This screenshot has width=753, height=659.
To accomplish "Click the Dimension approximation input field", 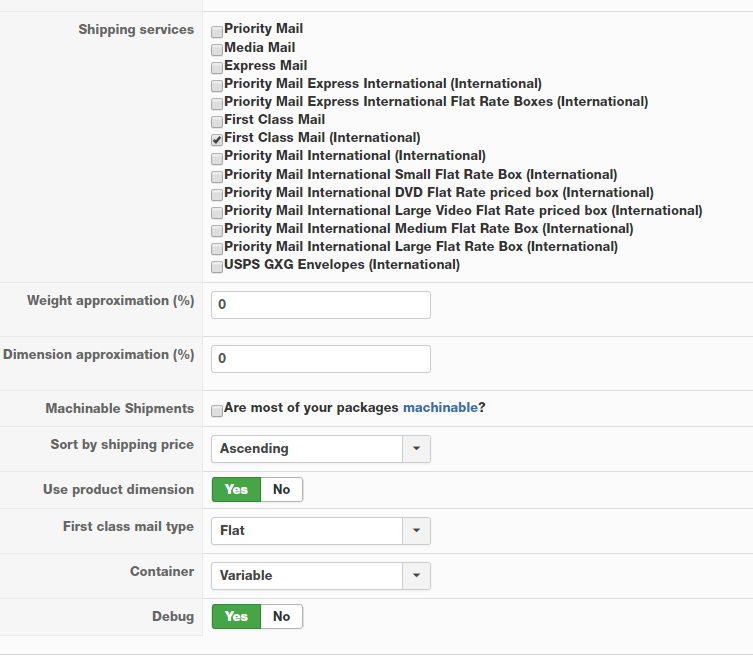I will [321, 359].
